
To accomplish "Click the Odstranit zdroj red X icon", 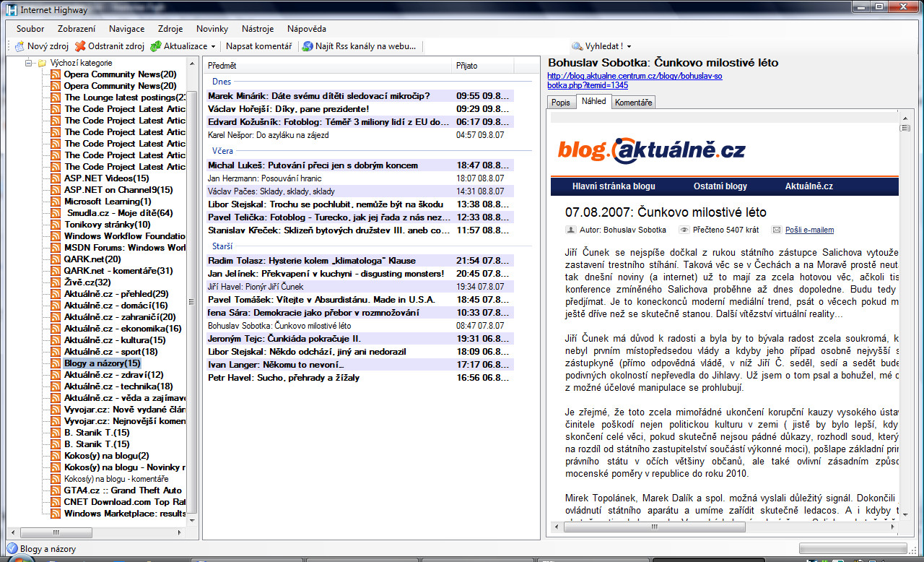I will (80, 46).
